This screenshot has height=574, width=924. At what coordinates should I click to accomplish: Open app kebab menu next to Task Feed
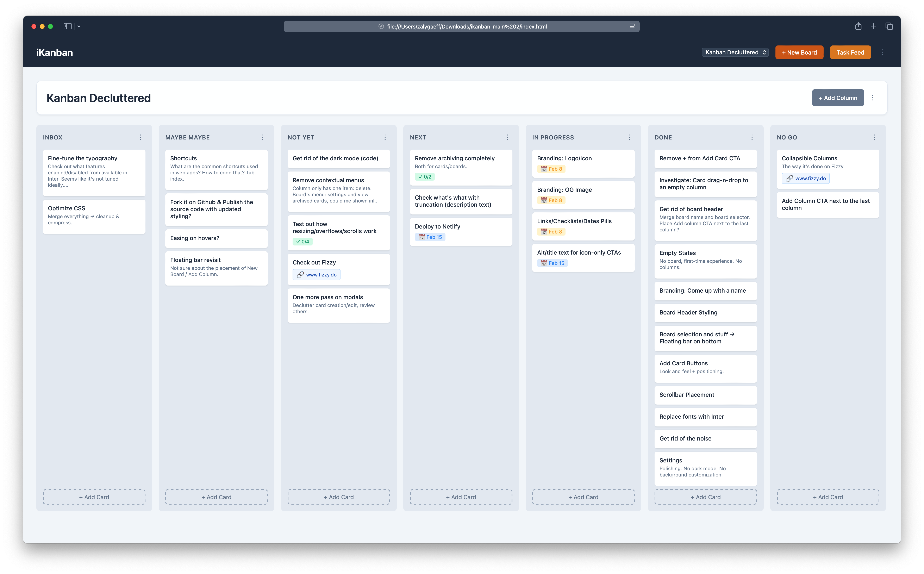[x=882, y=52]
